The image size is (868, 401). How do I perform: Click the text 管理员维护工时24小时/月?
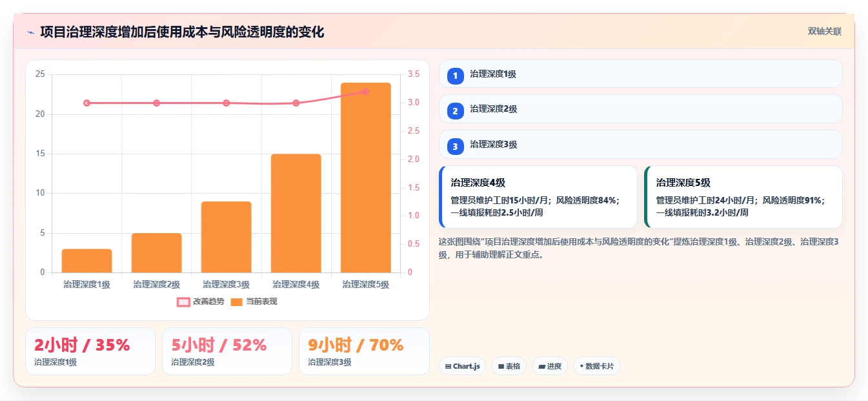point(707,200)
